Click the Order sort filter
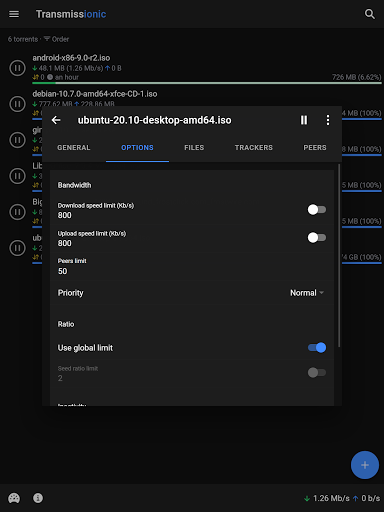Screen dimensions: 384x512 tap(56, 39)
